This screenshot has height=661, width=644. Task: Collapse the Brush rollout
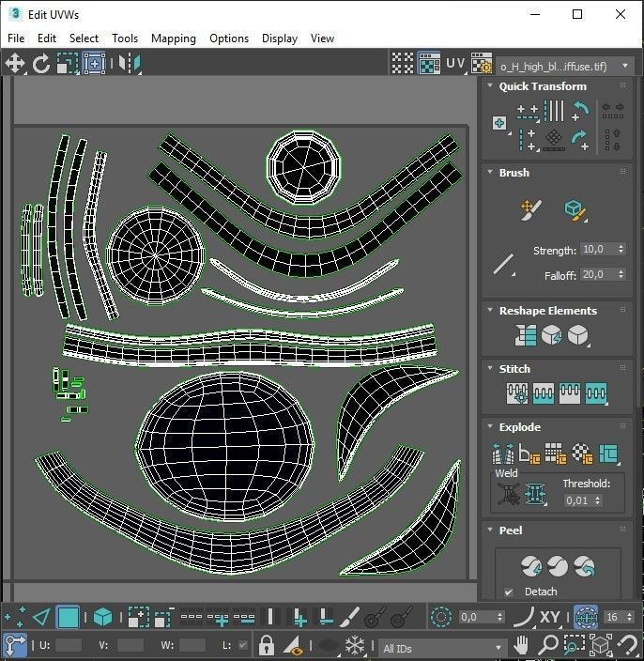coord(490,172)
